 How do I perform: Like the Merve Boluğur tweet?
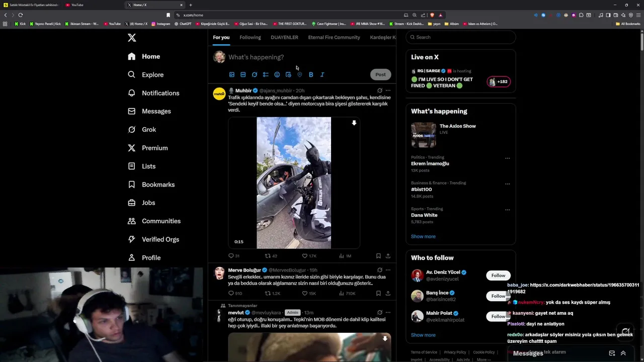pos(308,293)
